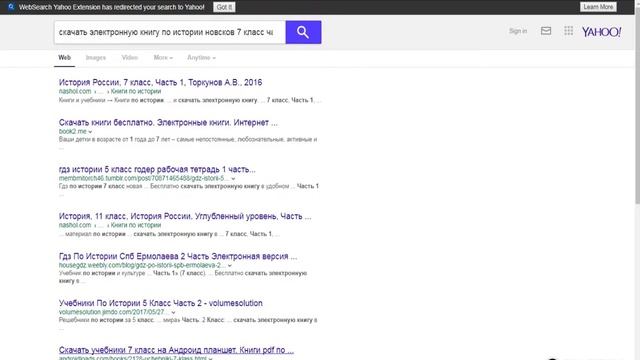Click Книги по истории breadcrumb under Торкунов result

pos(136,91)
